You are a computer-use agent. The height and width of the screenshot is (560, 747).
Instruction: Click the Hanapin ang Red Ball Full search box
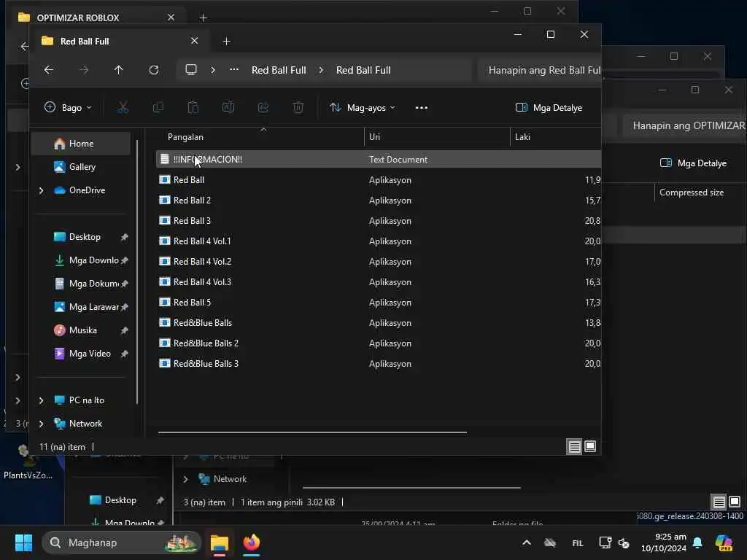(539, 71)
